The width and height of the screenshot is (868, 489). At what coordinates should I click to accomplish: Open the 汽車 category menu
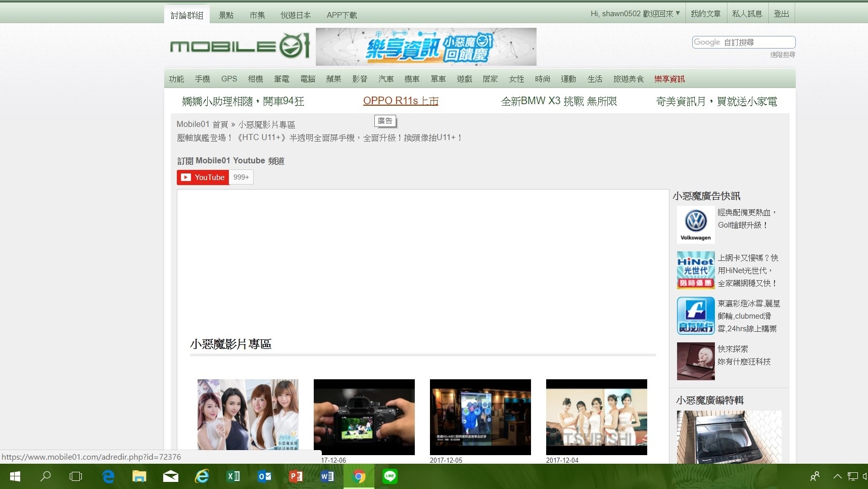[386, 79]
